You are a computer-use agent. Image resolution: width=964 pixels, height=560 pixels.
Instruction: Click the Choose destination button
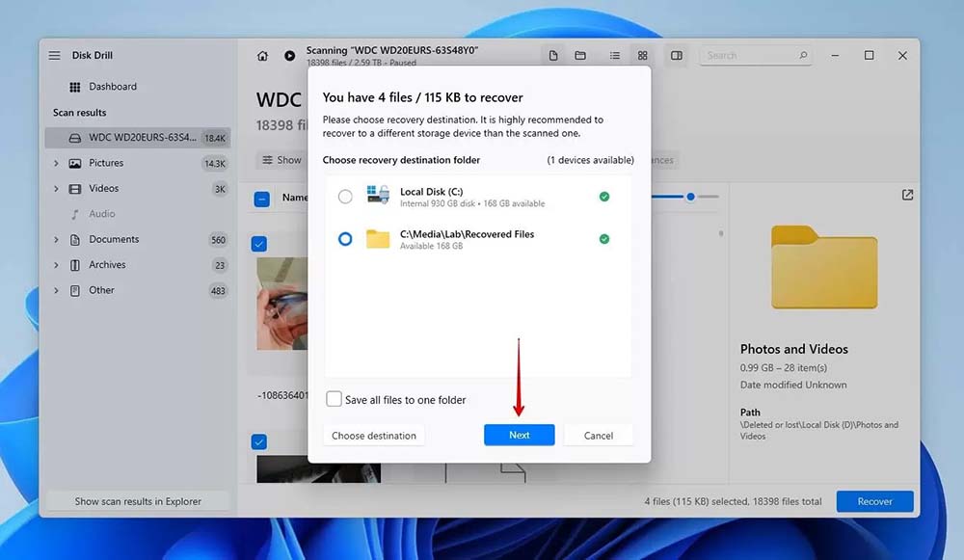[x=374, y=436]
